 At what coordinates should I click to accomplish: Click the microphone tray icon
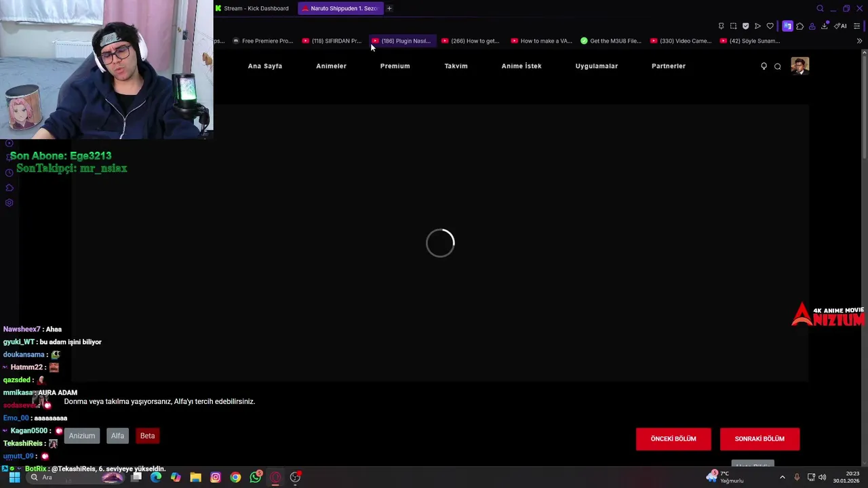[x=797, y=477]
